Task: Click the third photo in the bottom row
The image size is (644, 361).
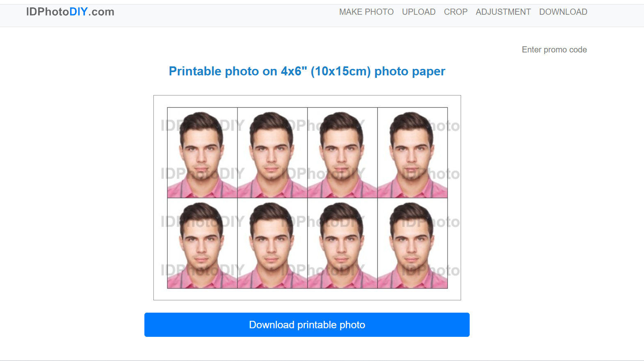Action: tap(343, 243)
